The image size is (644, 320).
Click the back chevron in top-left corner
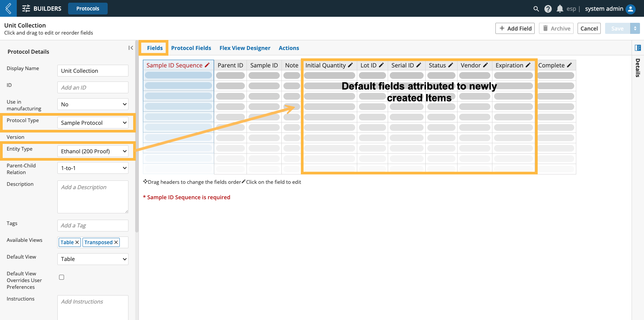[8, 8]
